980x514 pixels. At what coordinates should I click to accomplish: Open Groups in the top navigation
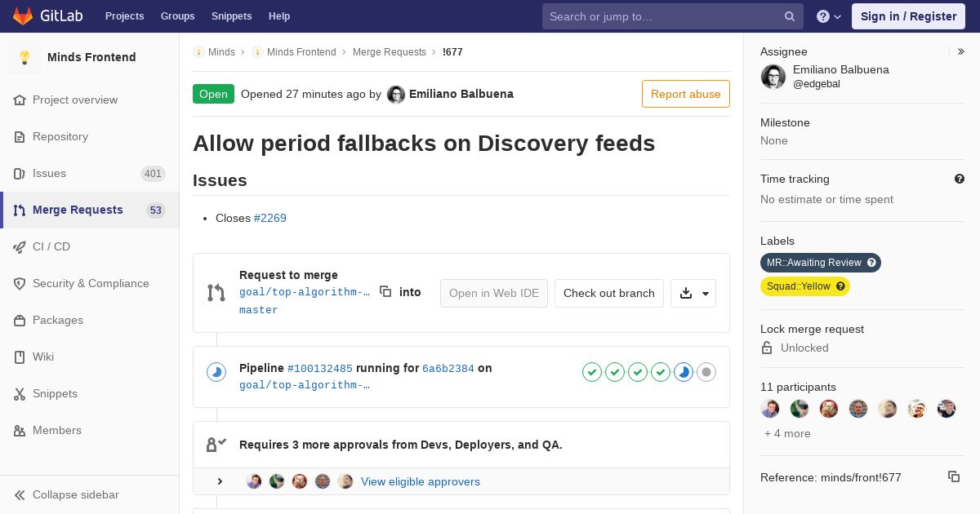(177, 16)
